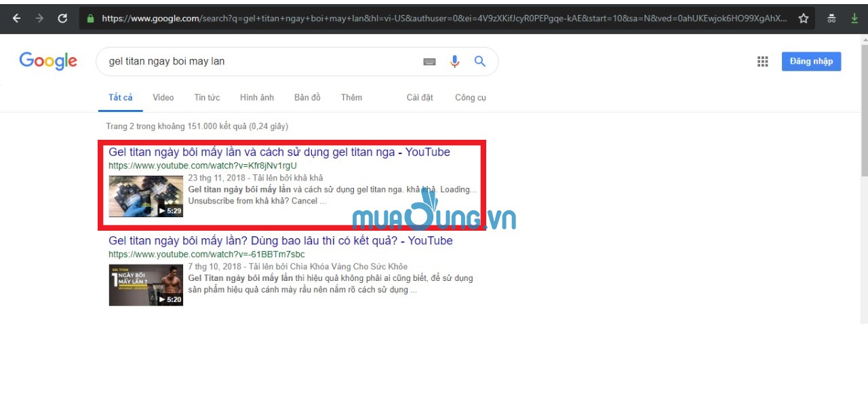868x418 pixels.
Task: Sign in with the Đăng nhập button
Action: [x=811, y=61]
